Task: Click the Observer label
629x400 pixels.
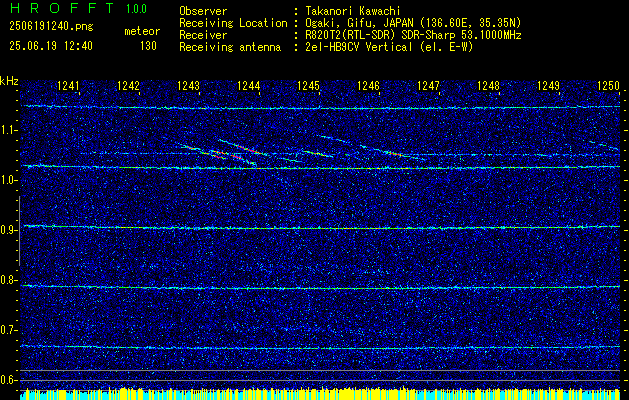Action: tap(203, 11)
